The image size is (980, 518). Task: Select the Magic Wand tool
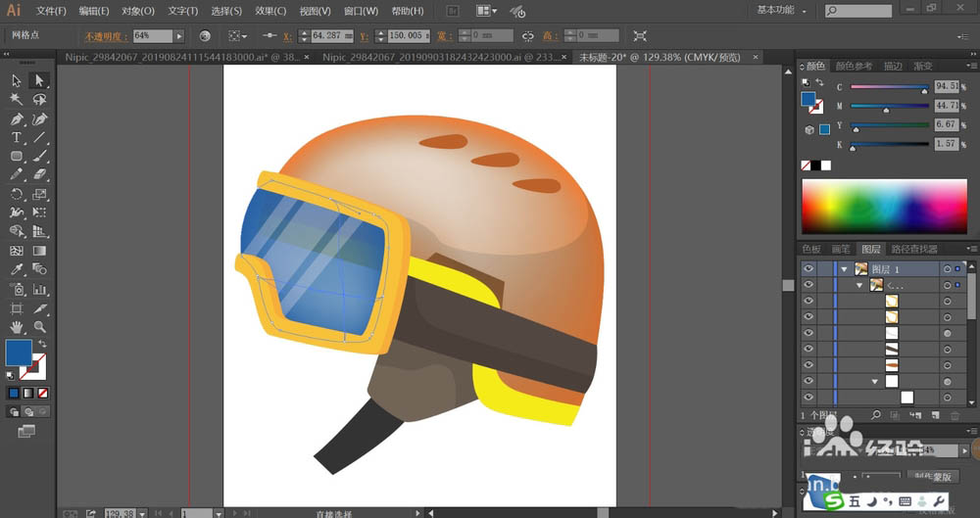tap(17, 99)
